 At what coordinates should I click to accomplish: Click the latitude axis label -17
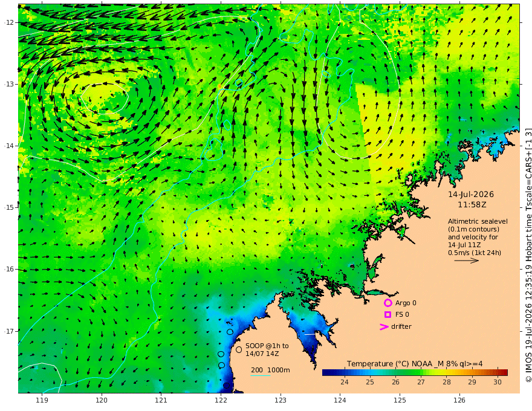(9, 331)
